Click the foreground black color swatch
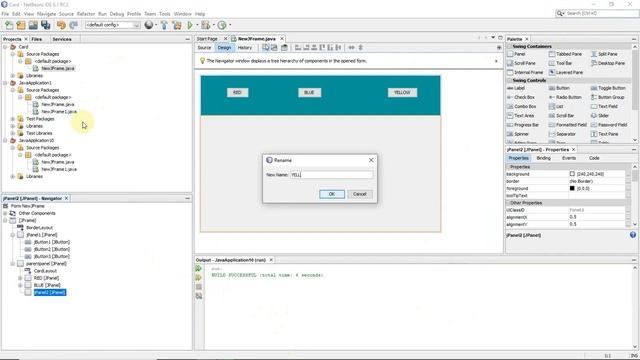This screenshot has height=360, width=640. [x=572, y=189]
